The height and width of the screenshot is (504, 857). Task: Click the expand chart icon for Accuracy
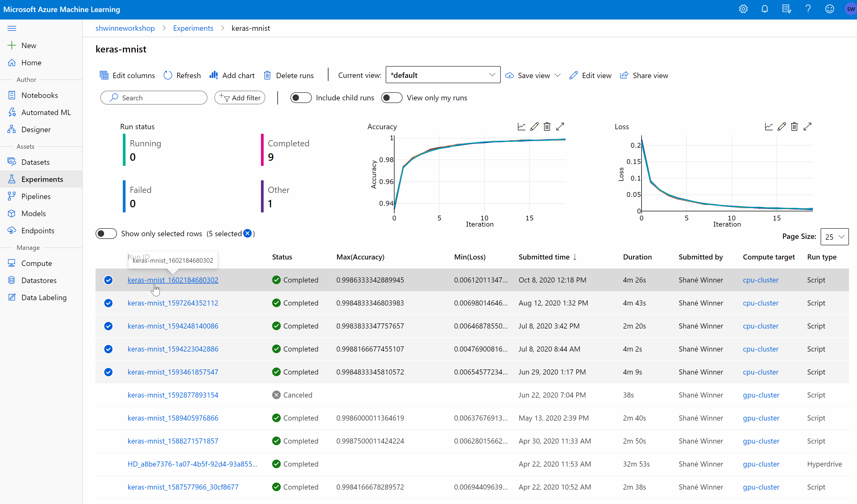(x=560, y=127)
